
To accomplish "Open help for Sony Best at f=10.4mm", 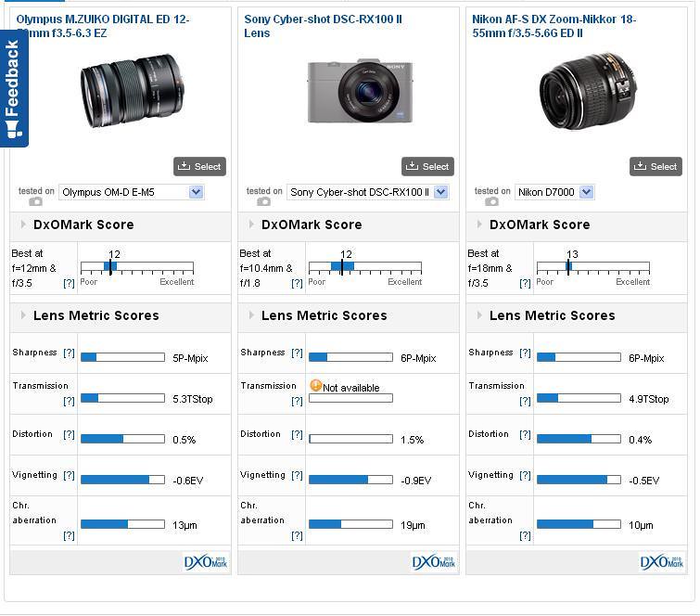I will 297,283.
